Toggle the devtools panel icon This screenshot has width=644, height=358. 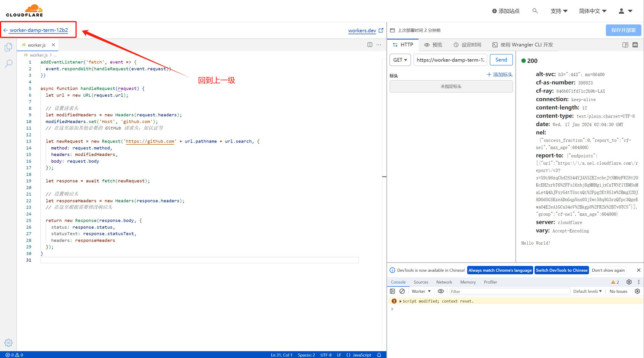635,45
